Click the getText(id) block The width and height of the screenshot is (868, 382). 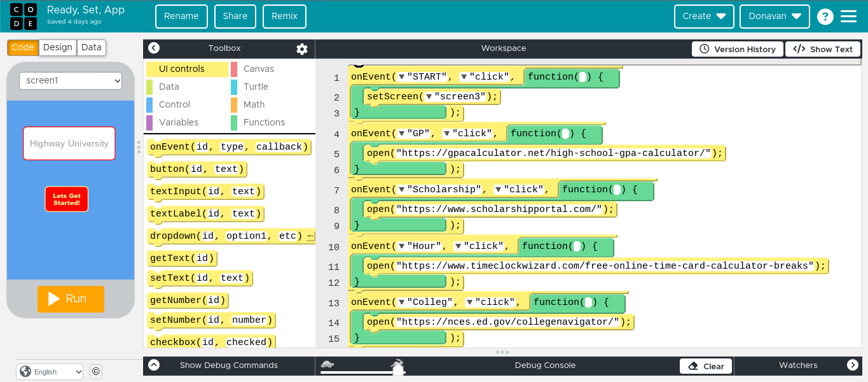click(x=183, y=258)
